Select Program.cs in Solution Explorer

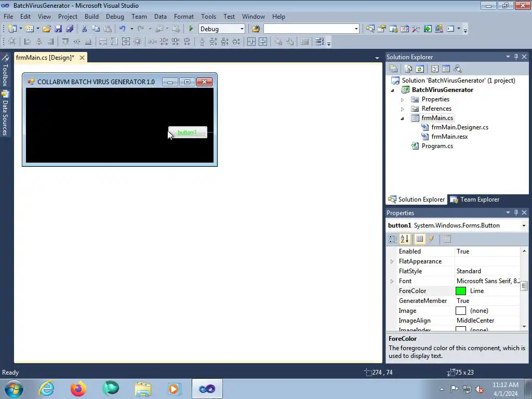click(437, 146)
